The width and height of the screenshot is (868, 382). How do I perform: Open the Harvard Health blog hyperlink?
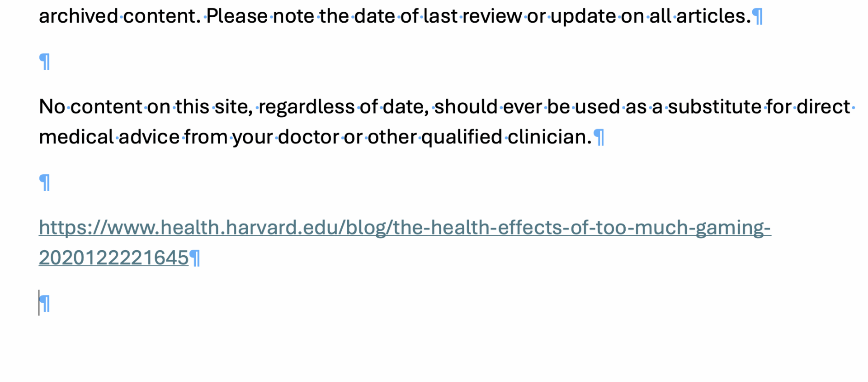click(405, 228)
